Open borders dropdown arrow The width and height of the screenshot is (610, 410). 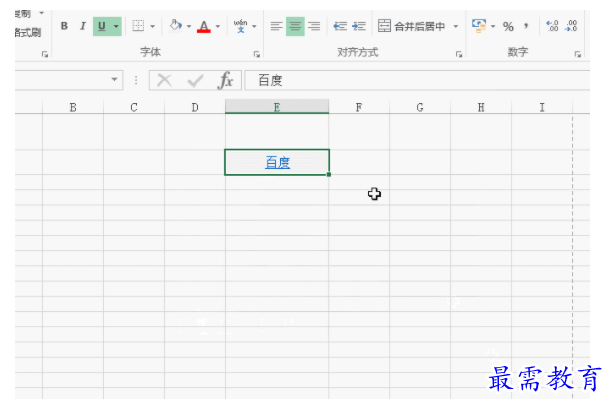click(x=152, y=26)
